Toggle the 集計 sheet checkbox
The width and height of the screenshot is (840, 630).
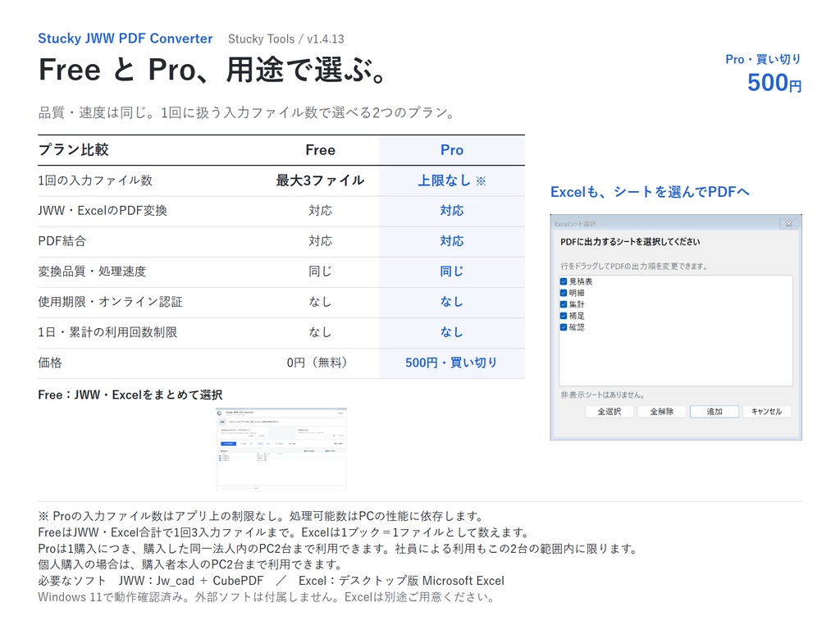(x=564, y=304)
